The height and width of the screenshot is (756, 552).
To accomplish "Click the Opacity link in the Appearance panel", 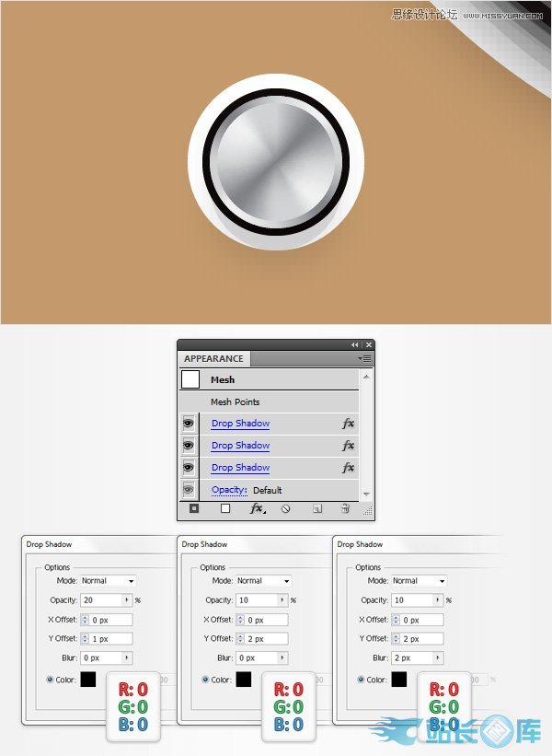I will point(229,490).
